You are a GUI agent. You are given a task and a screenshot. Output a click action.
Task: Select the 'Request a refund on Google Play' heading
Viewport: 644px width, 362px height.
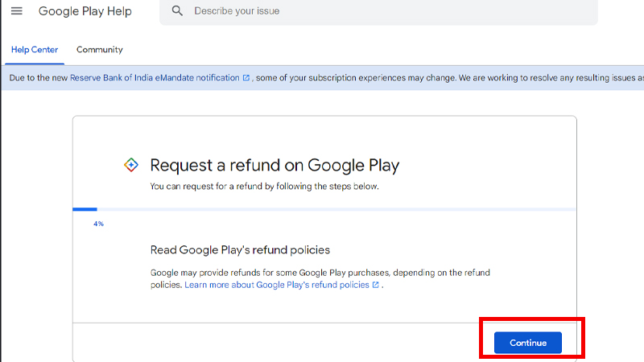click(x=275, y=166)
